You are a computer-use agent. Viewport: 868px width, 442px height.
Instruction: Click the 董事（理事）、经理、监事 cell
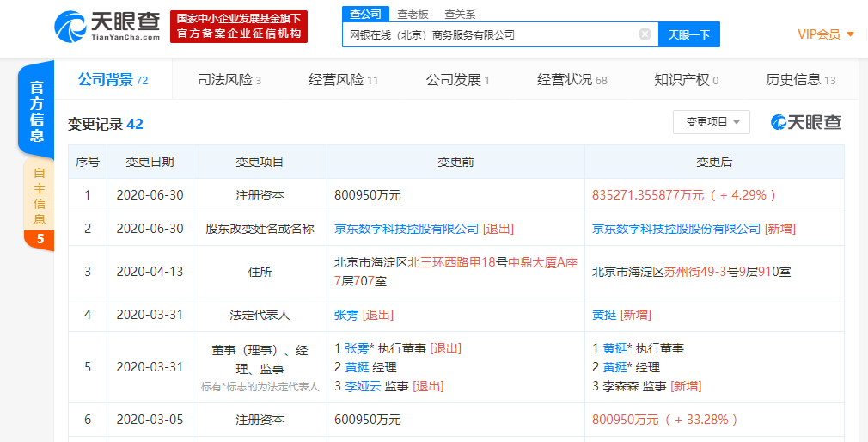(260, 368)
